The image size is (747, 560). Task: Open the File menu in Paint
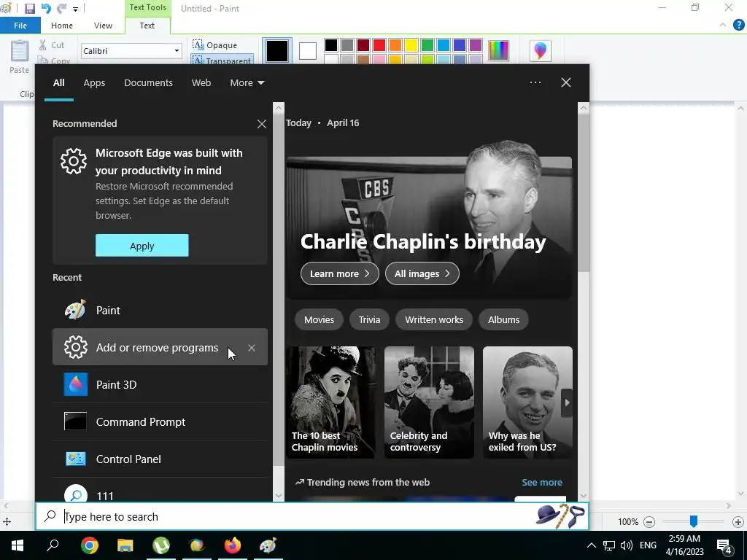20,26
